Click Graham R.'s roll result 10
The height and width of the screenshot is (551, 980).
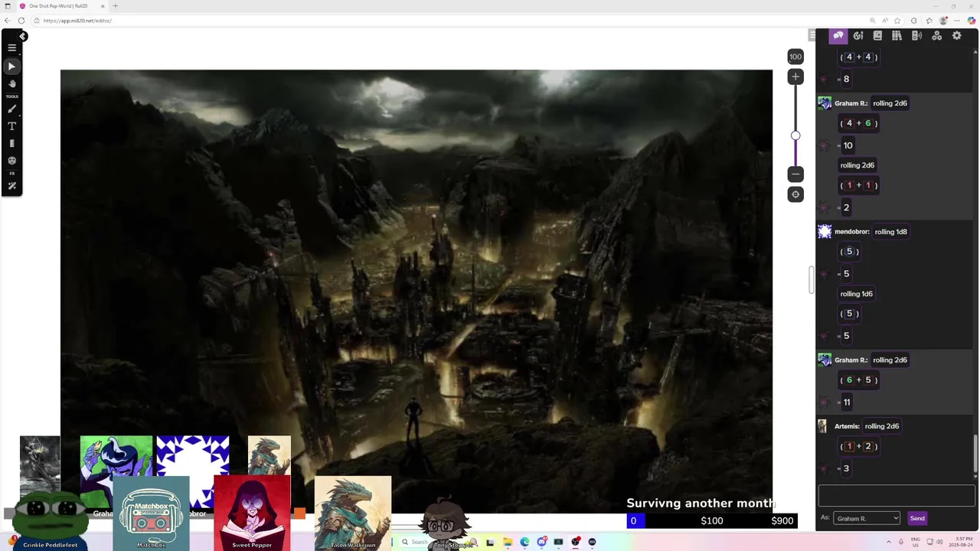tap(848, 145)
